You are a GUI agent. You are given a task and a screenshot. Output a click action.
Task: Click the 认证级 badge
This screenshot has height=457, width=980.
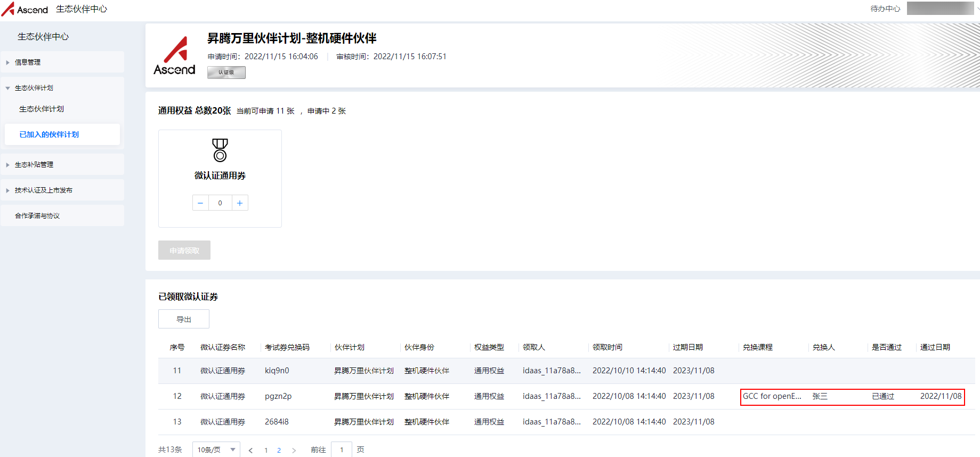click(226, 73)
